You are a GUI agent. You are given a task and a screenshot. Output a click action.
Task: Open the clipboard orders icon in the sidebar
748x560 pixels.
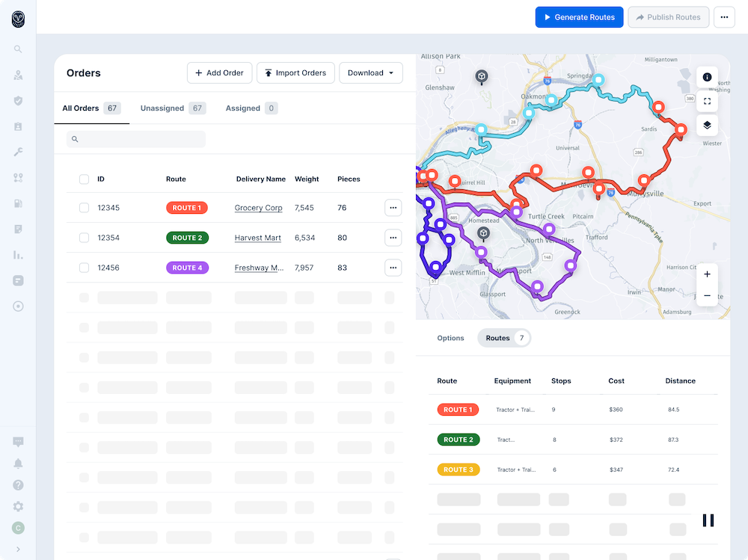click(18, 126)
